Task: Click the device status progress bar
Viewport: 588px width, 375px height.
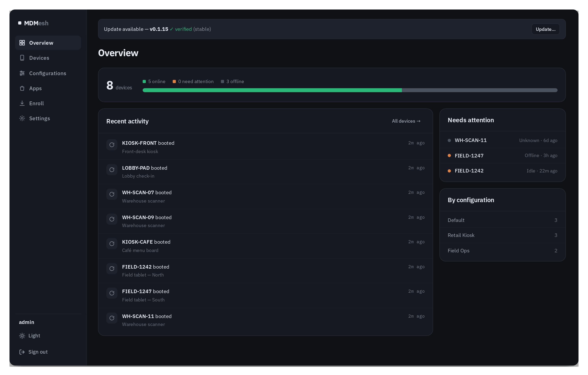Action: [x=350, y=90]
